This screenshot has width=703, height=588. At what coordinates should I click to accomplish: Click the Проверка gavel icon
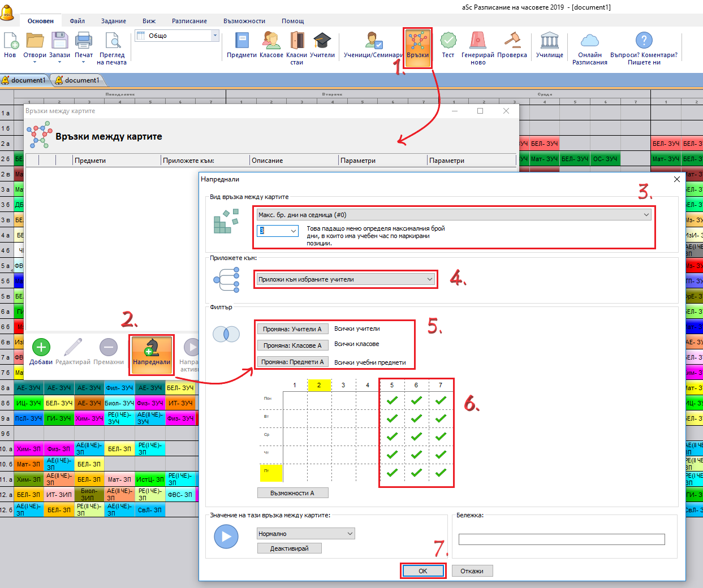[512, 42]
